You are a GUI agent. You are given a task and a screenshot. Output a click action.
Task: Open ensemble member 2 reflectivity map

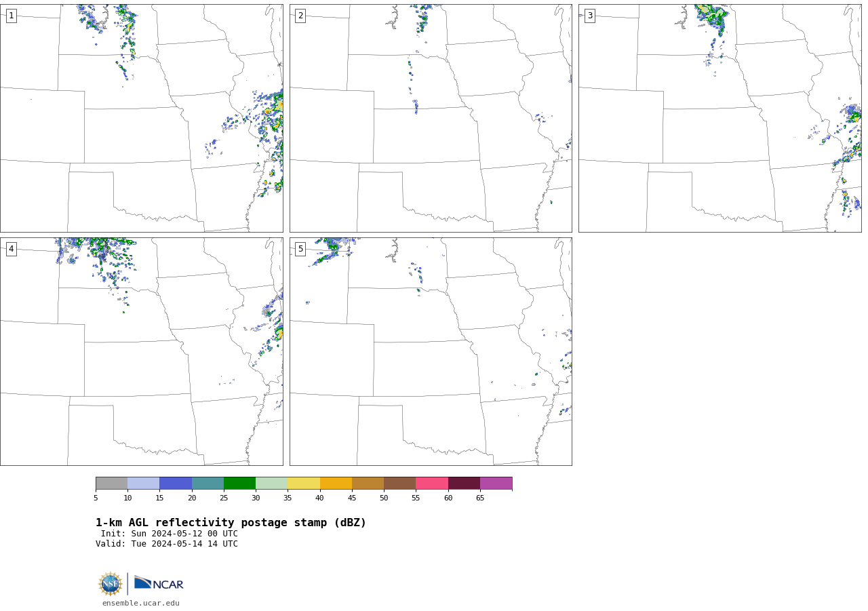(x=431, y=118)
